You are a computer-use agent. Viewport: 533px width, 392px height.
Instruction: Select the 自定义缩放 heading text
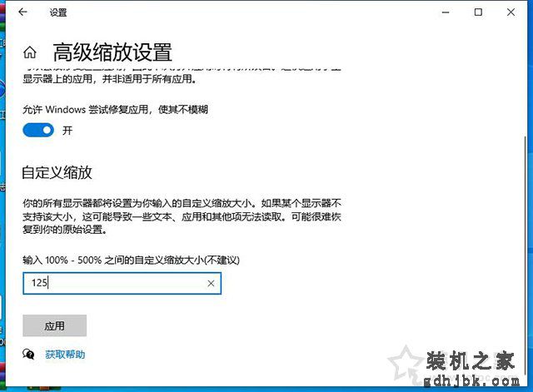tap(57, 172)
